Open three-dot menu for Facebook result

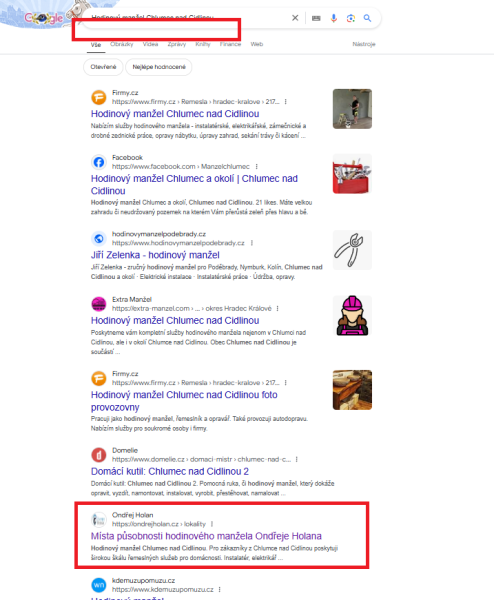point(256,166)
